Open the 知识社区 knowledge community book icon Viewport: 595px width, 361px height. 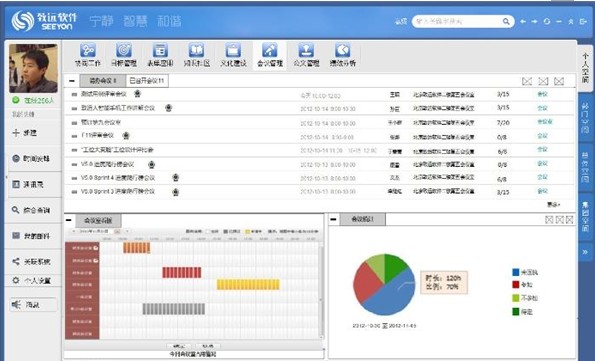(x=197, y=50)
